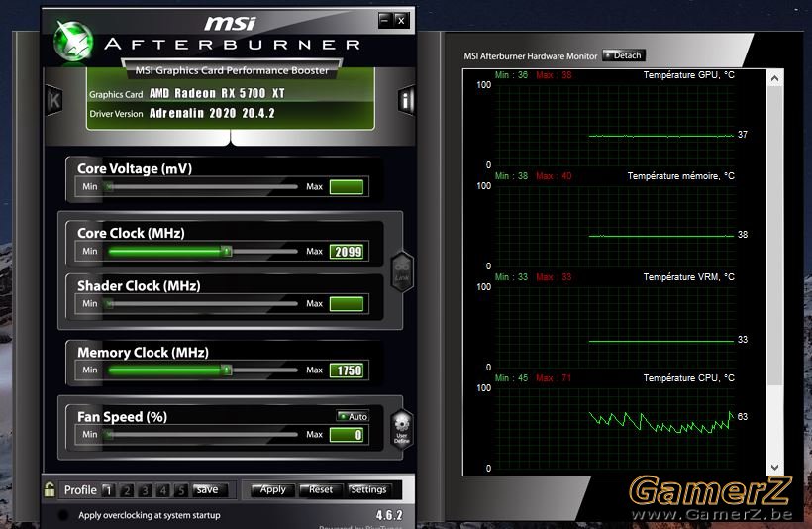This screenshot has width=812, height=529.
Task: Click the Reset button
Action: click(320, 489)
